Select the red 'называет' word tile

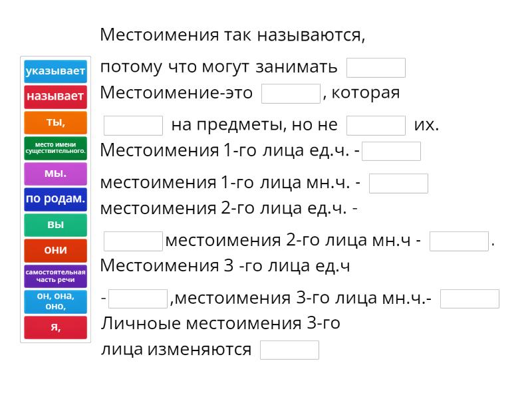tap(55, 97)
